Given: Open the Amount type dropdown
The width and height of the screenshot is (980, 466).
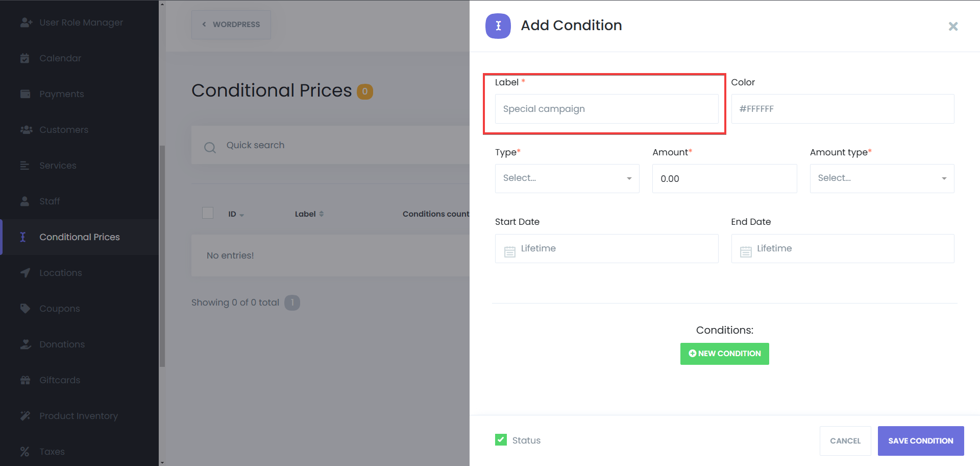Looking at the screenshot, I should (881, 178).
